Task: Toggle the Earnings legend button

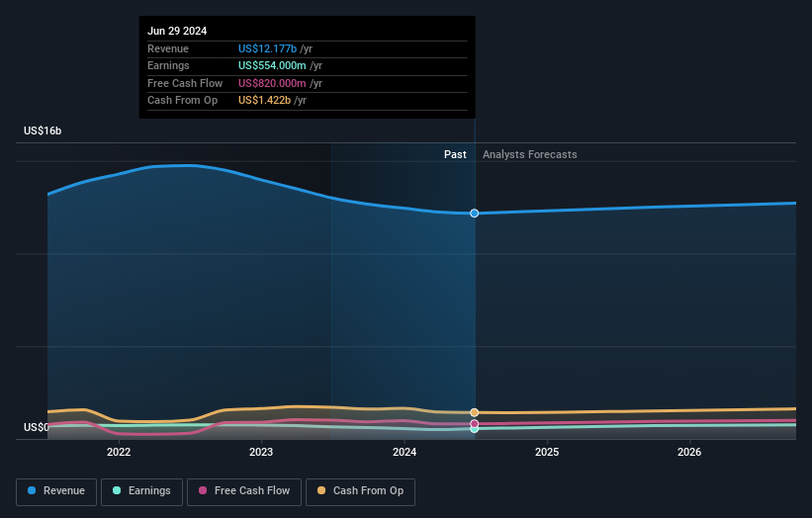Action: (x=141, y=491)
